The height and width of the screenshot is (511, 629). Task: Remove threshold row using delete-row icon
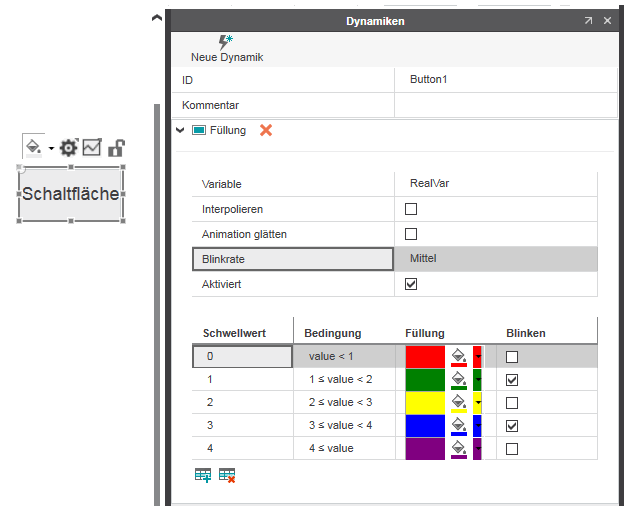(x=227, y=476)
